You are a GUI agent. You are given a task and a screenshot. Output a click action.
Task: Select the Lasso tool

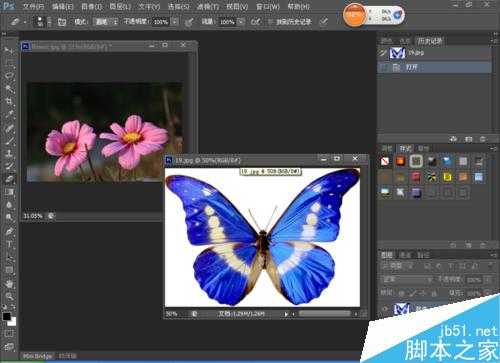9,75
